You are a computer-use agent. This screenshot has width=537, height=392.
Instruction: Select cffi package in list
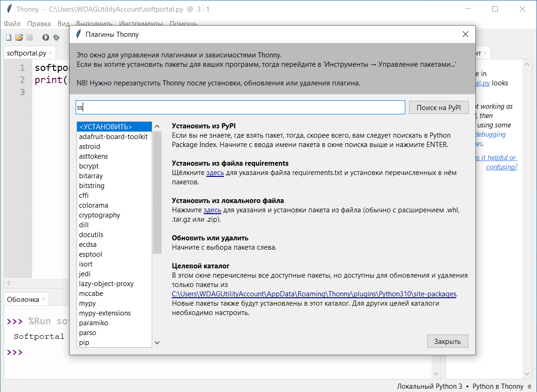pos(114,196)
